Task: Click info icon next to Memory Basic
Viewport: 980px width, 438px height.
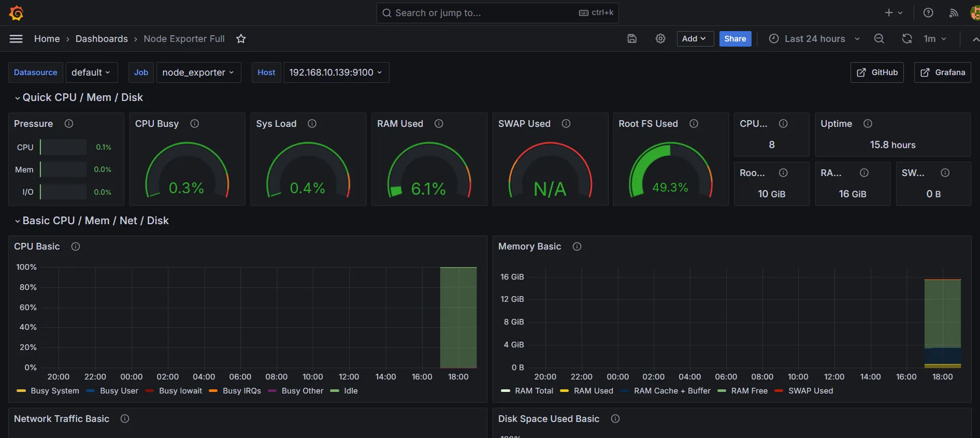Action: point(577,246)
